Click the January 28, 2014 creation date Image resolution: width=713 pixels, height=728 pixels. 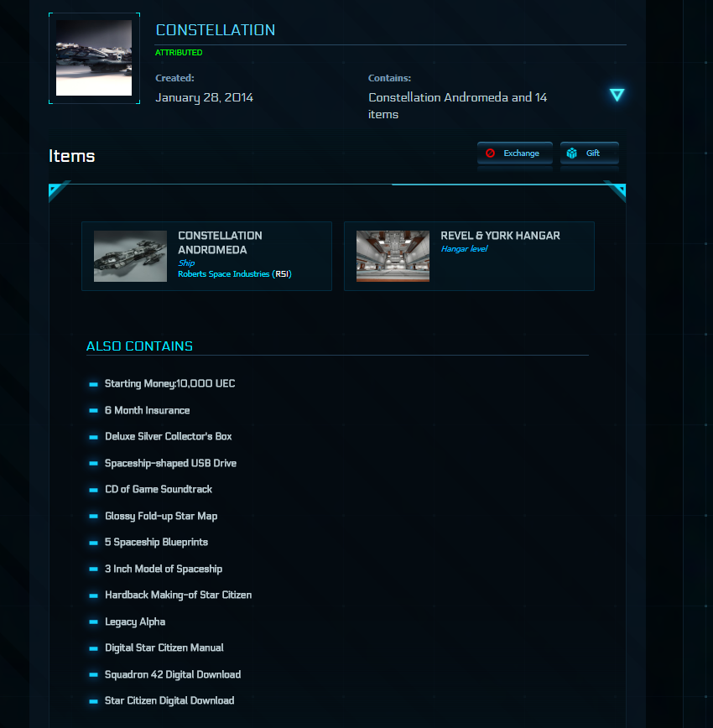coord(205,97)
